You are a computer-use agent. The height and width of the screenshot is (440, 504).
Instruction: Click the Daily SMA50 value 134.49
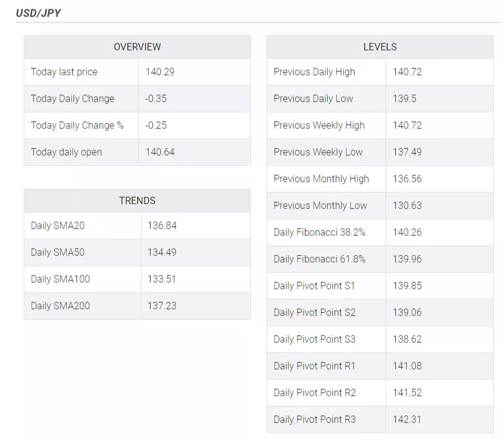click(162, 252)
